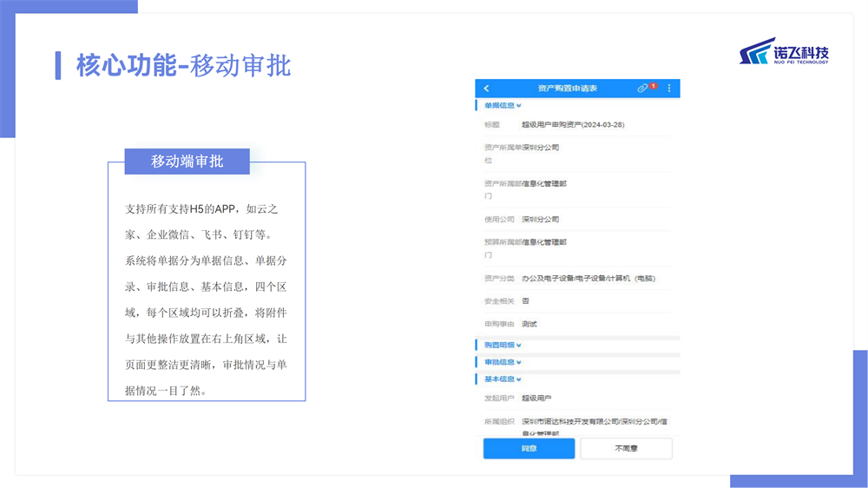Open the three-dot more menu
The image size is (868, 488).
coord(669,88)
